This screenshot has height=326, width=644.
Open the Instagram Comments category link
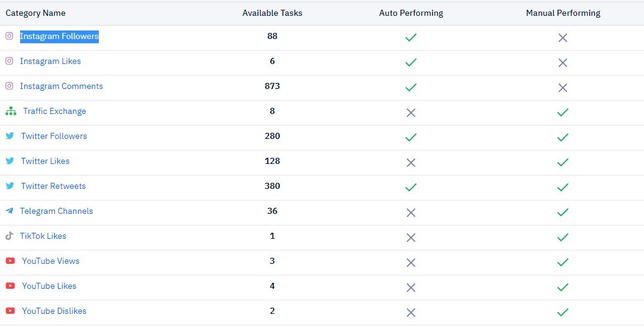click(x=62, y=86)
